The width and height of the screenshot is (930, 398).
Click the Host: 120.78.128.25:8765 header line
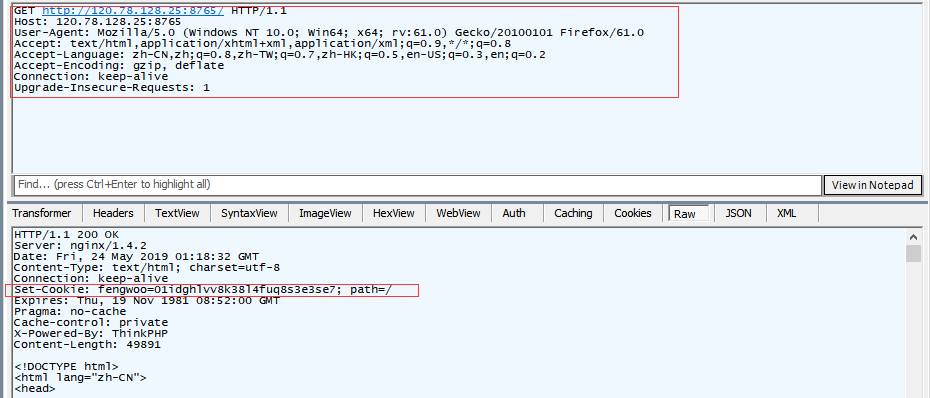[x=97, y=21]
